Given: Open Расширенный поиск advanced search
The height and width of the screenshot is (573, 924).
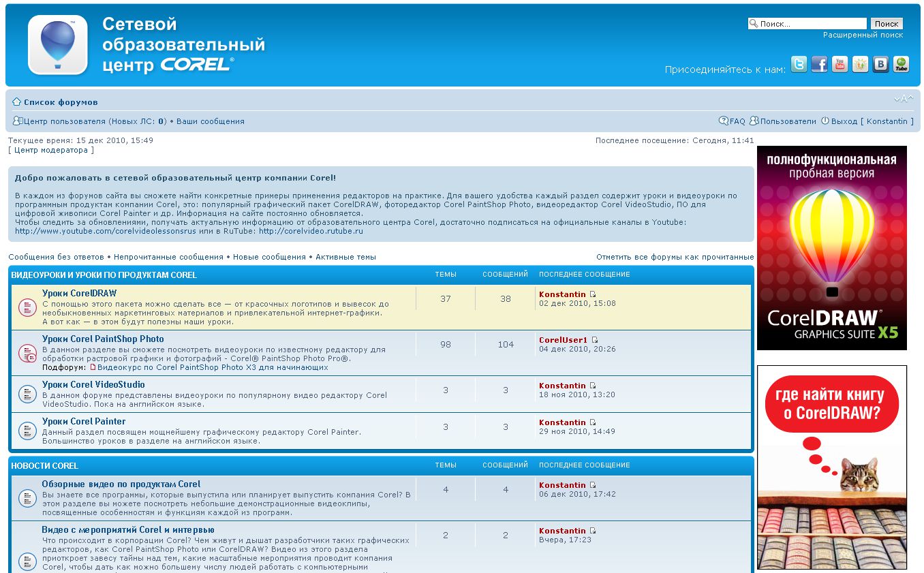Looking at the screenshot, I should (863, 35).
